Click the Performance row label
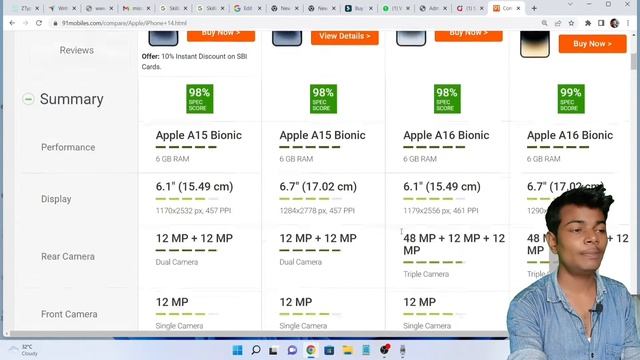Viewport: 640px width, 360px height. [68, 147]
